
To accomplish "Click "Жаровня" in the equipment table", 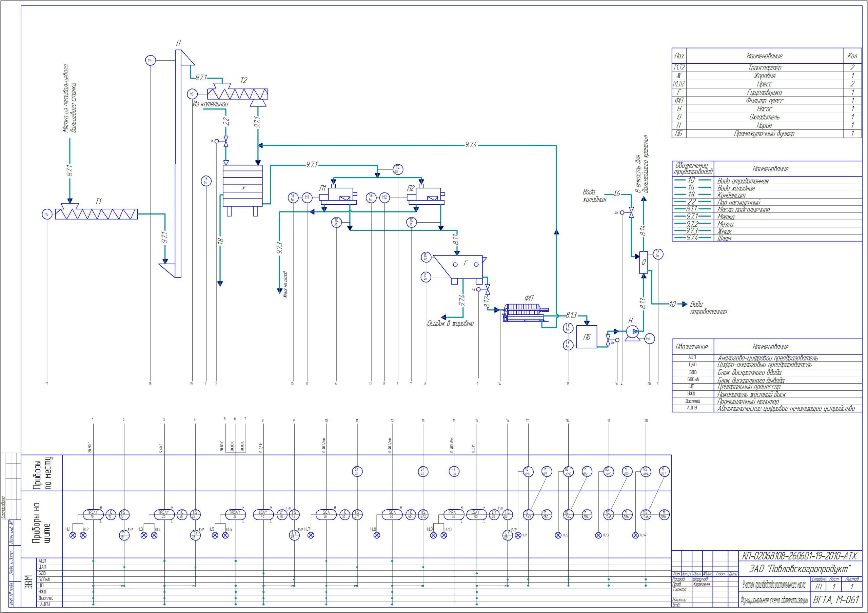I will (764, 76).
